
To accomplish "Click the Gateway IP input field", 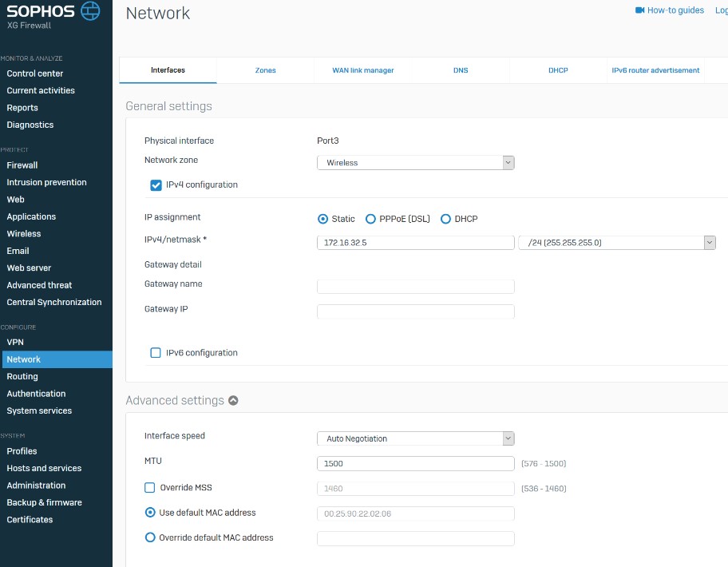I will (415, 311).
